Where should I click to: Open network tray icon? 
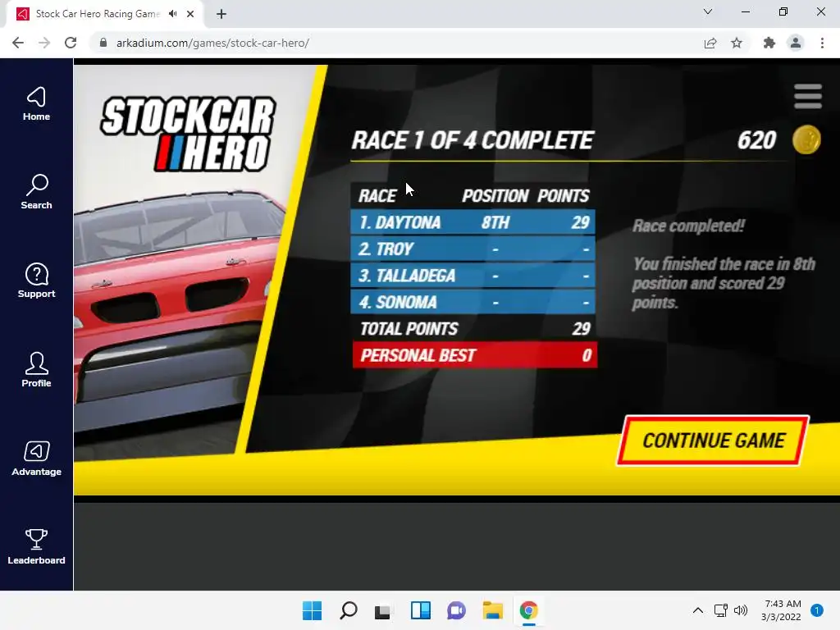coord(720,610)
